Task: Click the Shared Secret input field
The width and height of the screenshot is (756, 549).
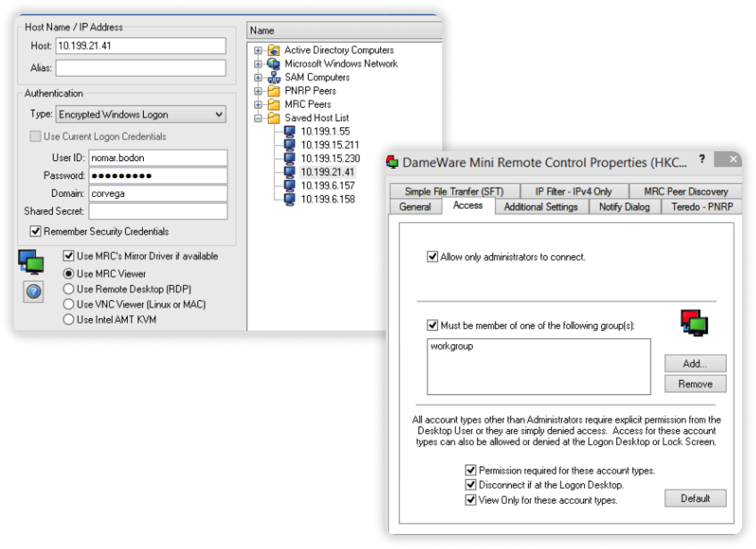Action: [x=158, y=211]
